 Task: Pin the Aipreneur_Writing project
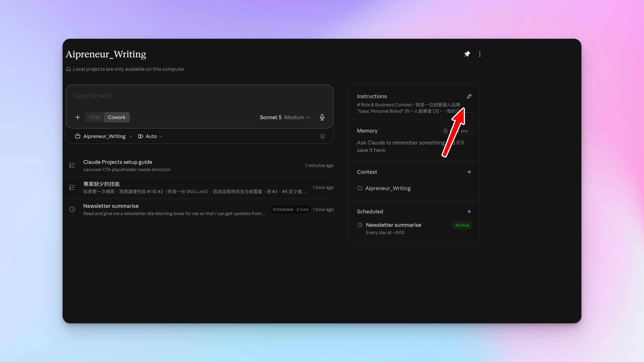click(467, 54)
